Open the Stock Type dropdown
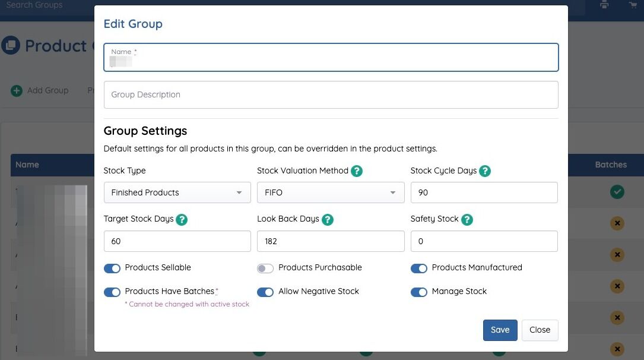The width and height of the screenshot is (644, 360). click(x=177, y=192)
